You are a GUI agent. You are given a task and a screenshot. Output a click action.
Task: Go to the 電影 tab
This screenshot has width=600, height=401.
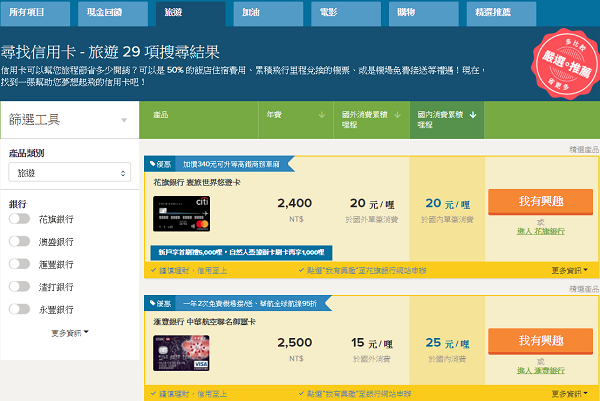(x=346, y=13)
